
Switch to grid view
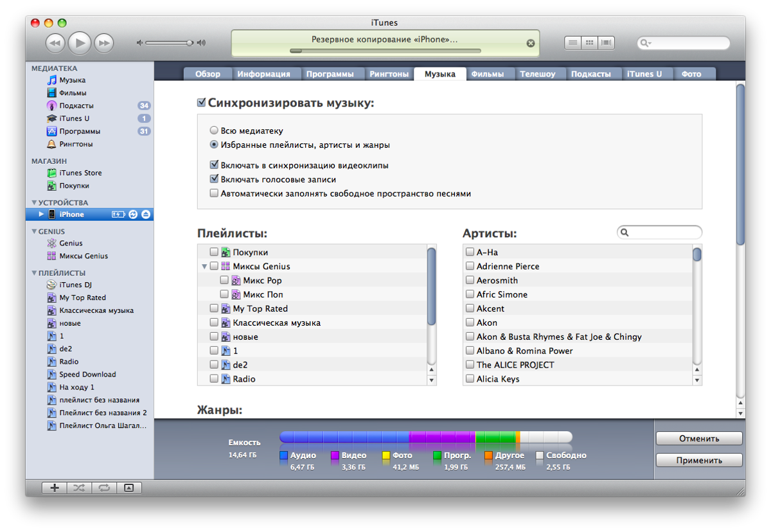click(589, 43)
